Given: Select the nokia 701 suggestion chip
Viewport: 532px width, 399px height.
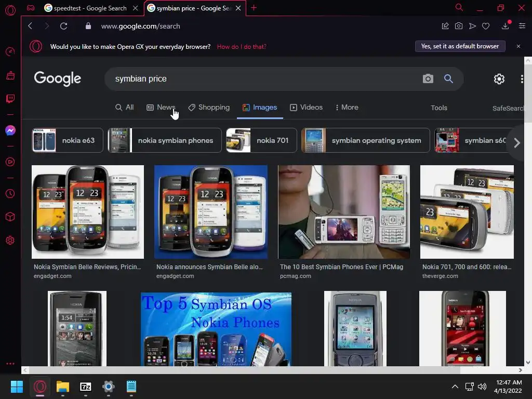Looking at the screenshot, I should [x=261, y=140].
